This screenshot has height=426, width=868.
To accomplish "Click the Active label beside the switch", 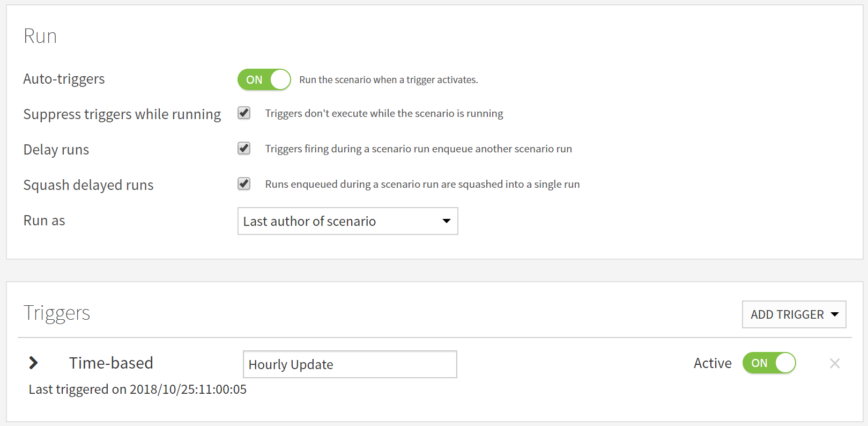I will click(x=713, y=363).
